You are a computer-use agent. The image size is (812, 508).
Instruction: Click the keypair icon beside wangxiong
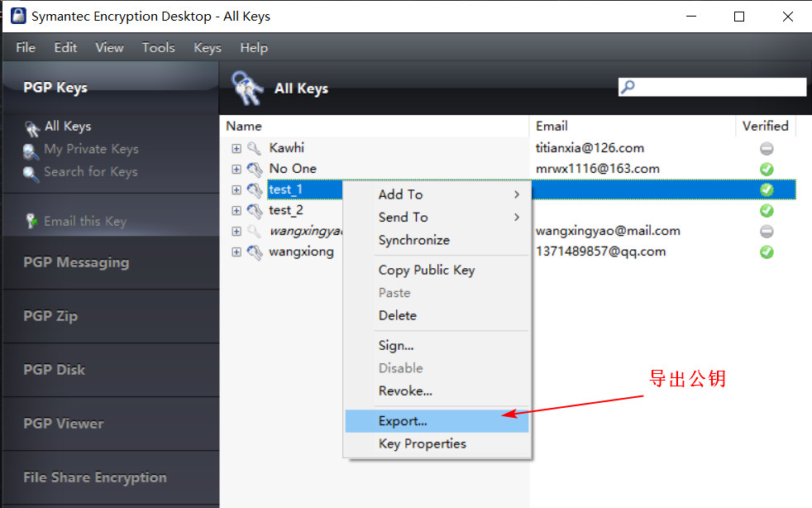255,252
